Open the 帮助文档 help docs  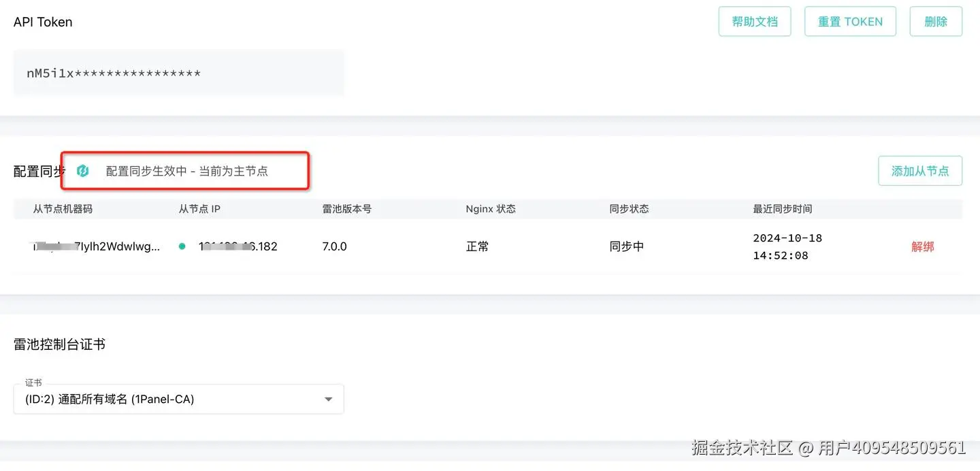click(755, 22)
